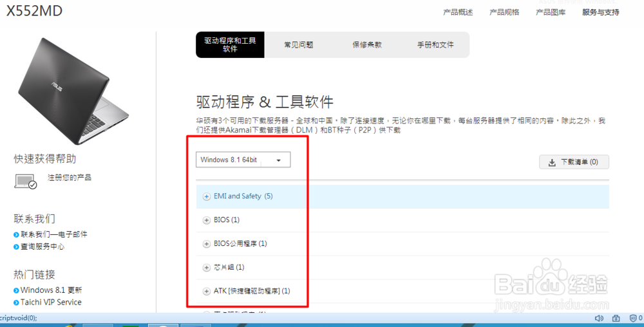The width and height of the screenshot is (644, 327).
Task: Click the ASUS X552MD laptop product image
Action: coord(73,91)
